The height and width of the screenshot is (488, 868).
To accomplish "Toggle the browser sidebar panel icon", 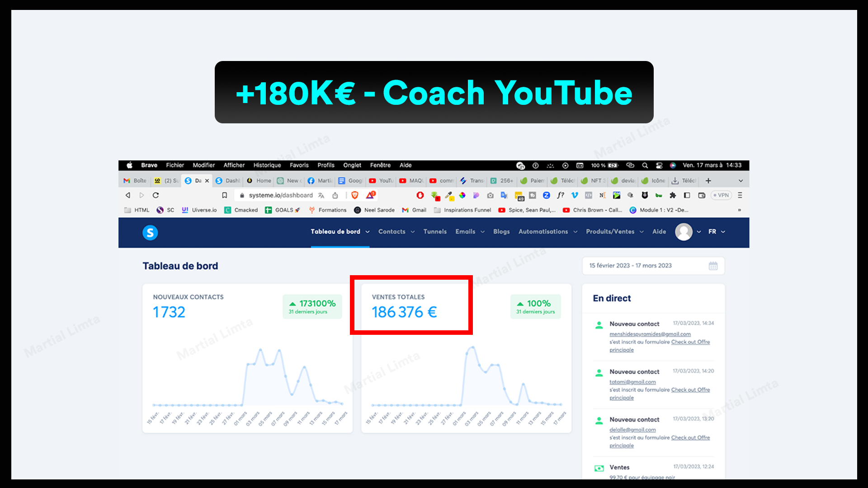I will click(x=687, y=195).
